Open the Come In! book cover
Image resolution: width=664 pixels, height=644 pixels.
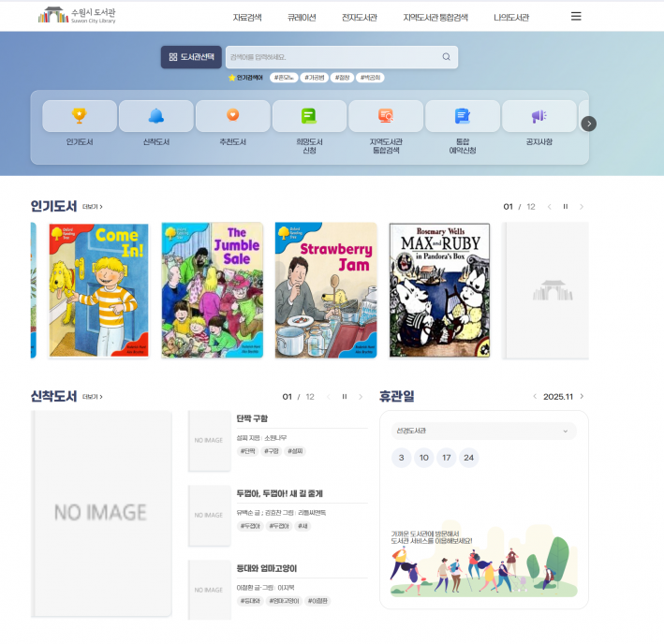coord(99,290)
